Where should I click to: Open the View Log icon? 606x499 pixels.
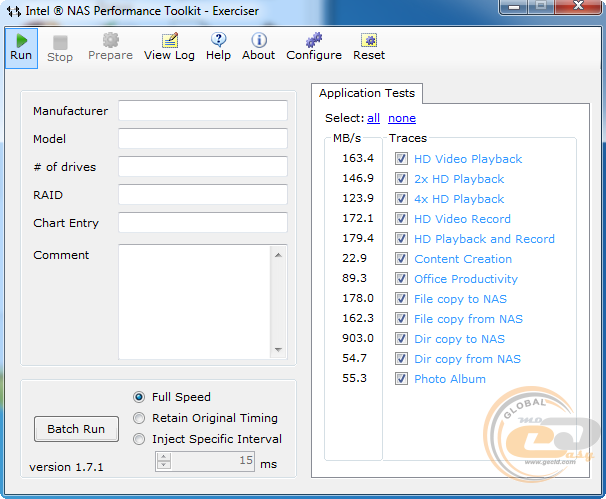170,41
